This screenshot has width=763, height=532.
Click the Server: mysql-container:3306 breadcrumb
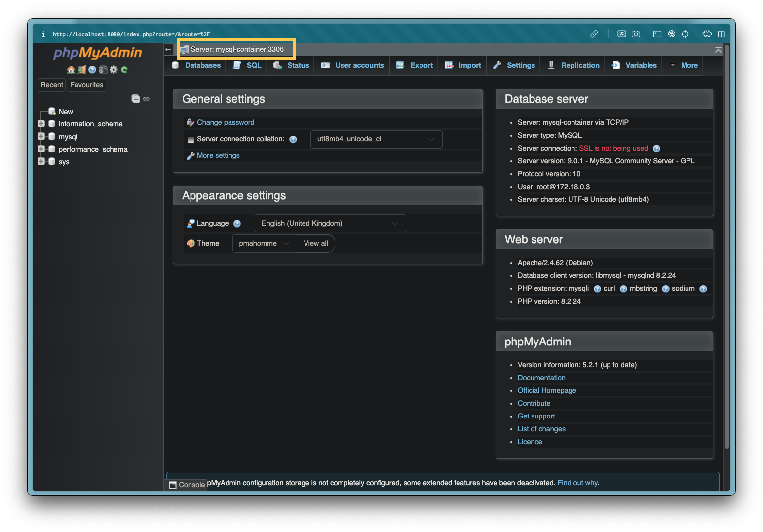[x=237, y=49]
